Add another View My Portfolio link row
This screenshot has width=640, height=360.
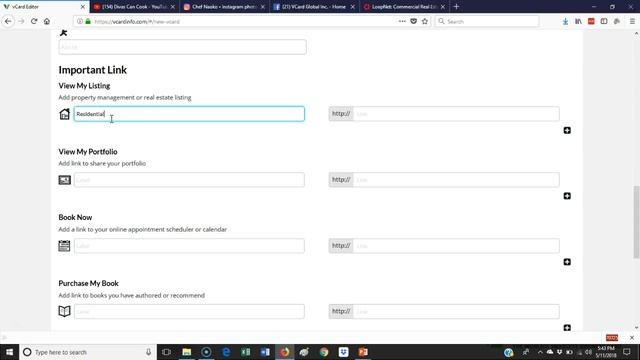(567, 196)
